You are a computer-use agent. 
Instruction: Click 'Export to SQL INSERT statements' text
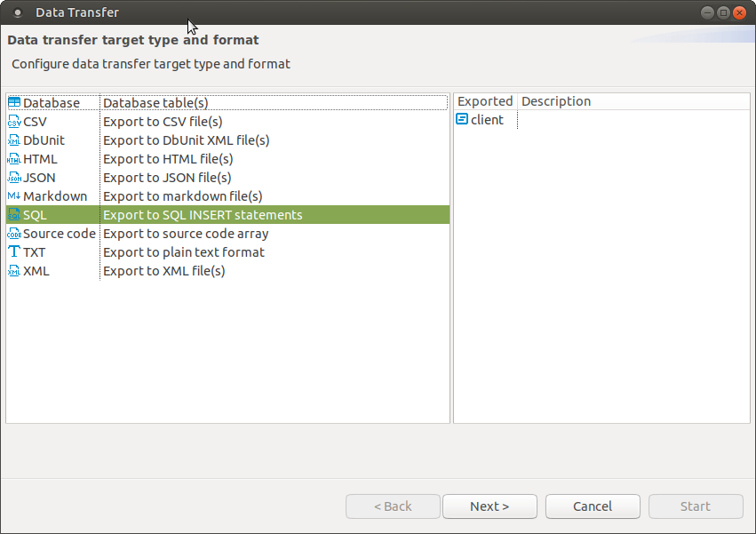(x=203, y=215)
